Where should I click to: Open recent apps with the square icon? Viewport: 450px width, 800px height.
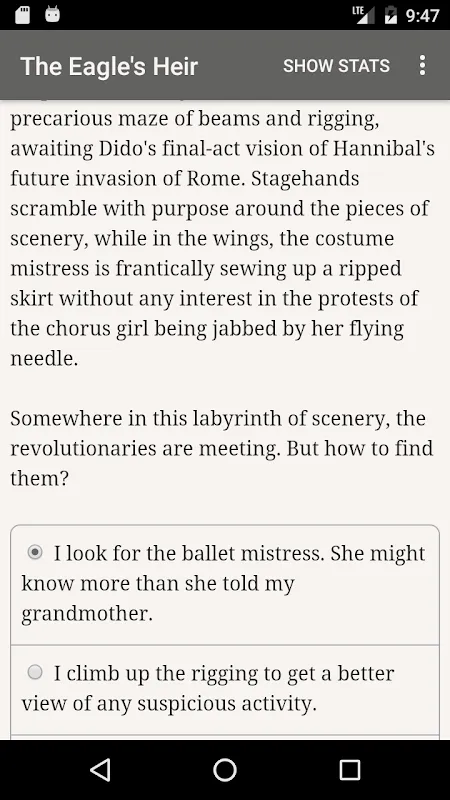[x=350, y=770]
